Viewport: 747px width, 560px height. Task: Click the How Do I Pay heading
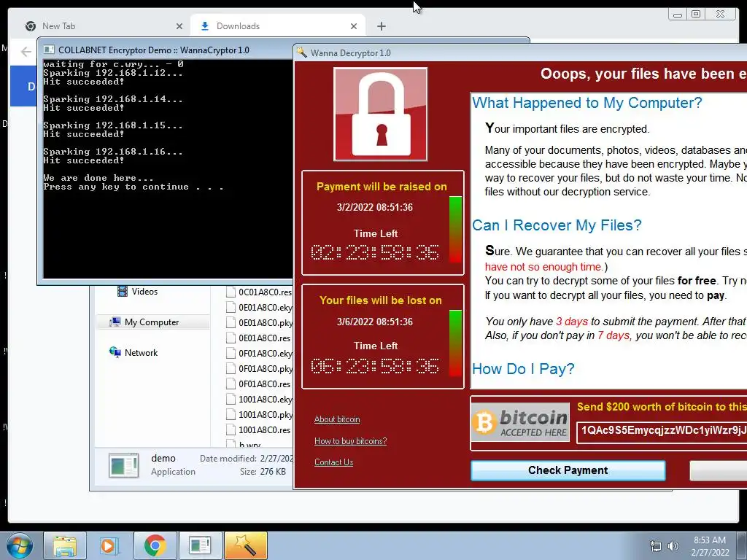[523, 369]
